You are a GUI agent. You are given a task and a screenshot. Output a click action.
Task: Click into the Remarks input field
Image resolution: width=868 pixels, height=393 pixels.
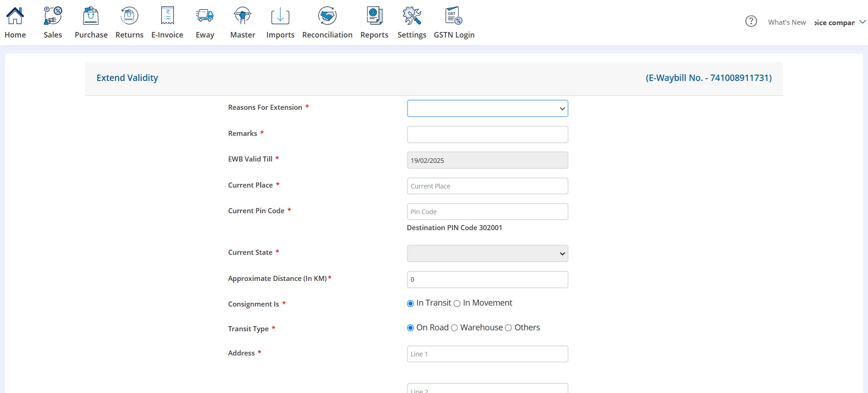tap(488, 135)
